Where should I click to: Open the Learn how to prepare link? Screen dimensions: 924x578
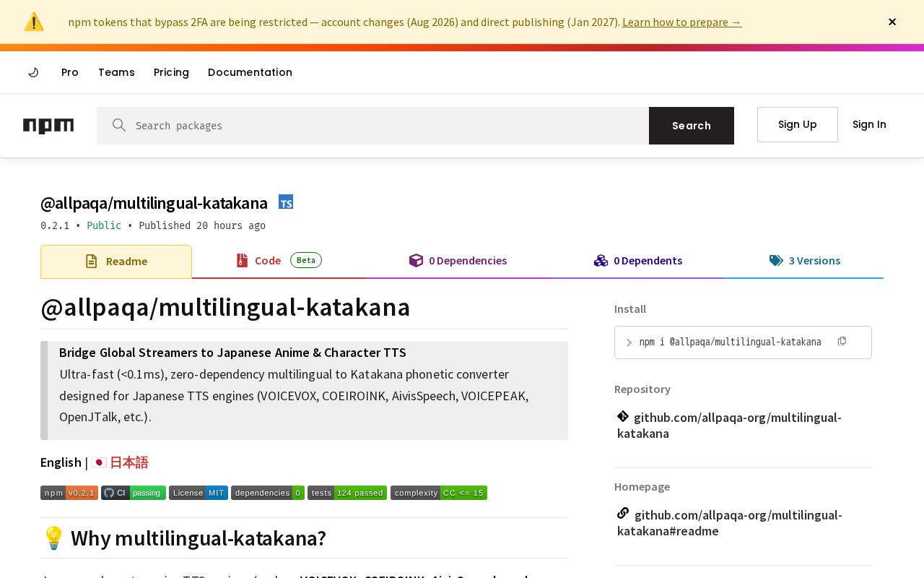(681, 22)
